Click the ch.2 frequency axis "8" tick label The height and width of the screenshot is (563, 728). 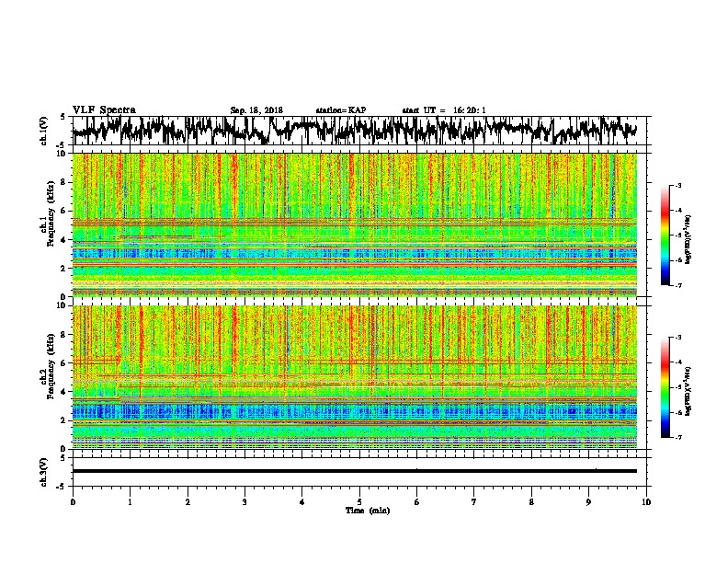(63, 335)
